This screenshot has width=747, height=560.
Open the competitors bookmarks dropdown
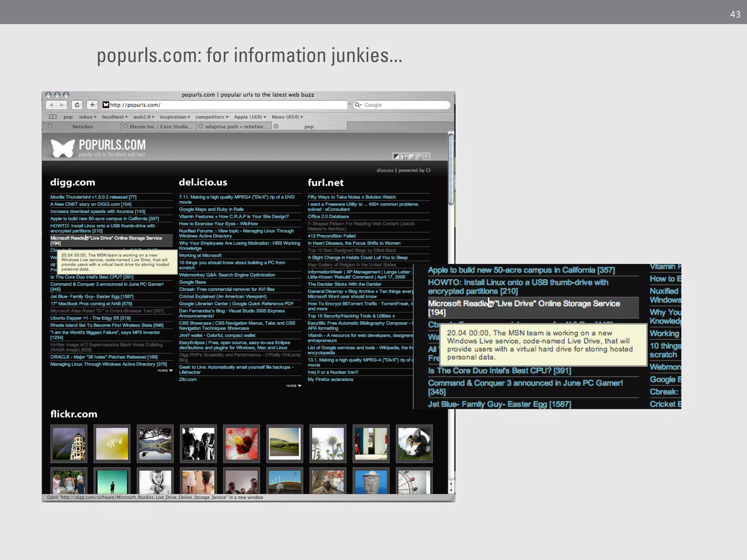pos(212,117)
